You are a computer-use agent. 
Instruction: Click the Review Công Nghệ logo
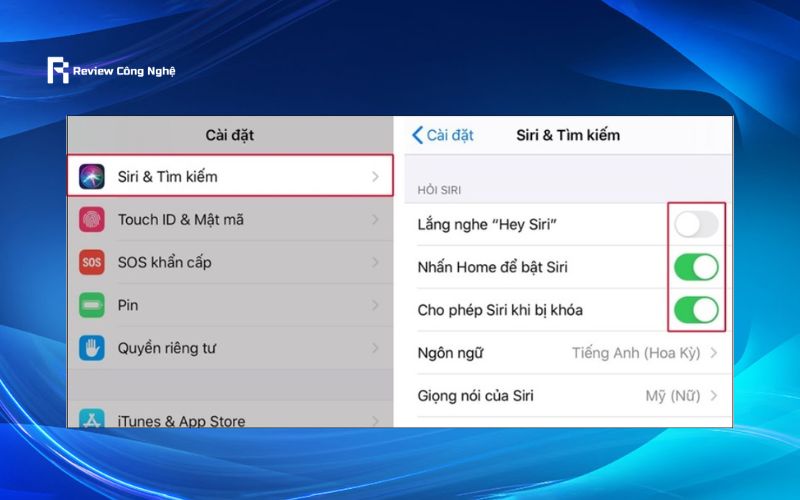(x=111, y=70)
